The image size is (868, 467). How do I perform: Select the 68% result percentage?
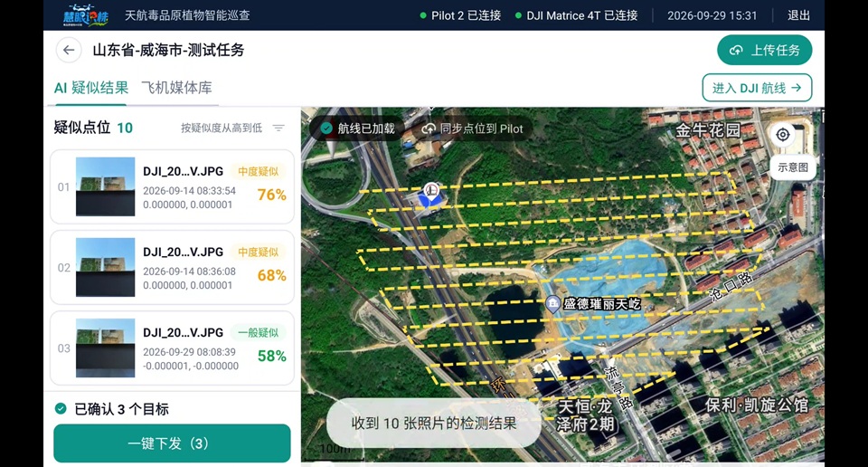coord(272,275)
